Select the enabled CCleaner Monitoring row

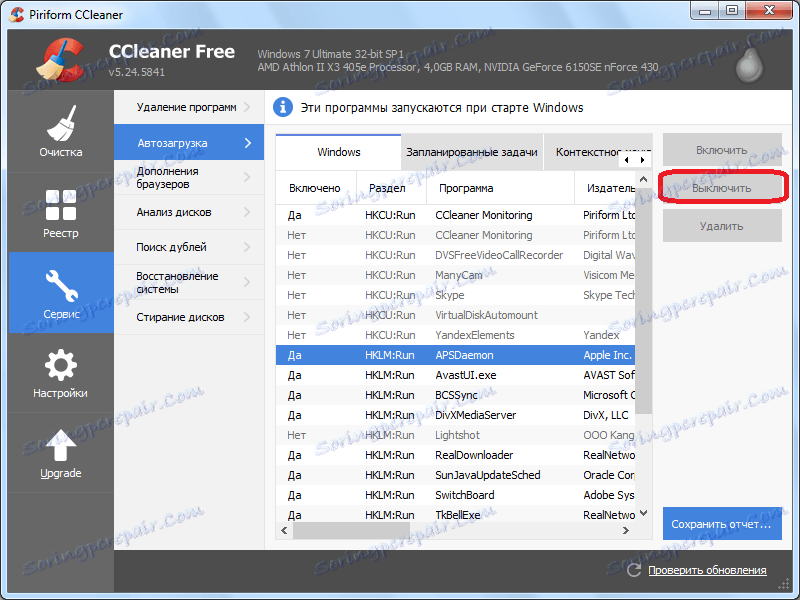(456, 215)
